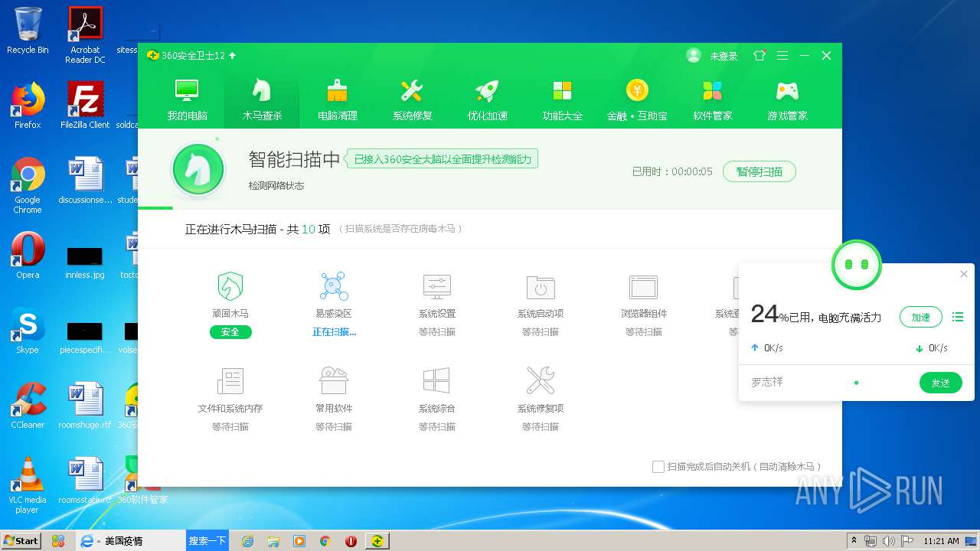Open Skype desktop shortcut
This screenshot has height=551, width=980.
click(x=28, y=331)
